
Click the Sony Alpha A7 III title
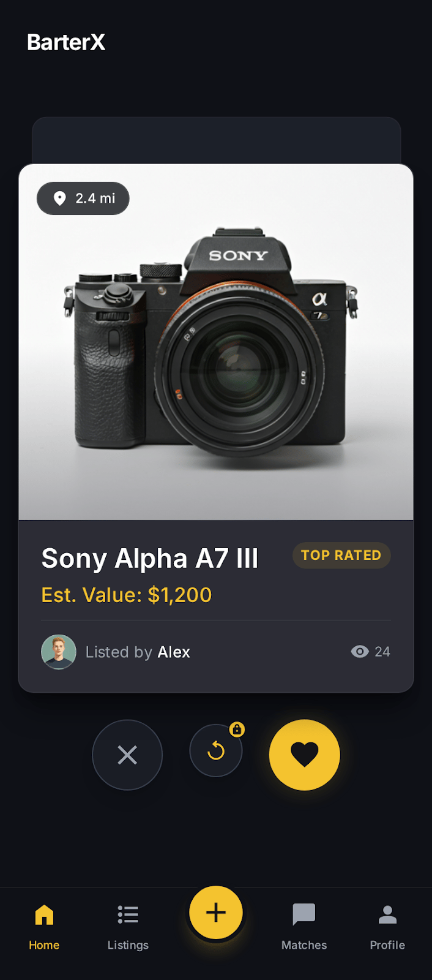coord(150,559)
